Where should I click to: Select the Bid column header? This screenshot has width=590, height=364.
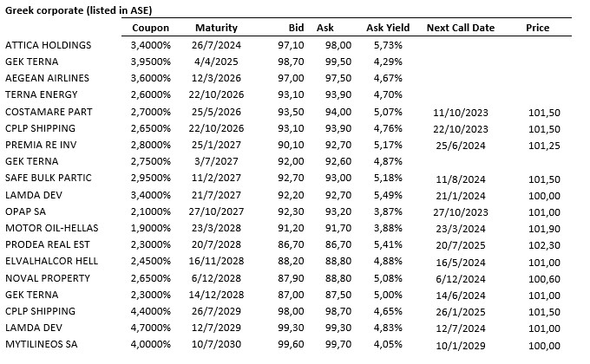click(x=296, y=27)
